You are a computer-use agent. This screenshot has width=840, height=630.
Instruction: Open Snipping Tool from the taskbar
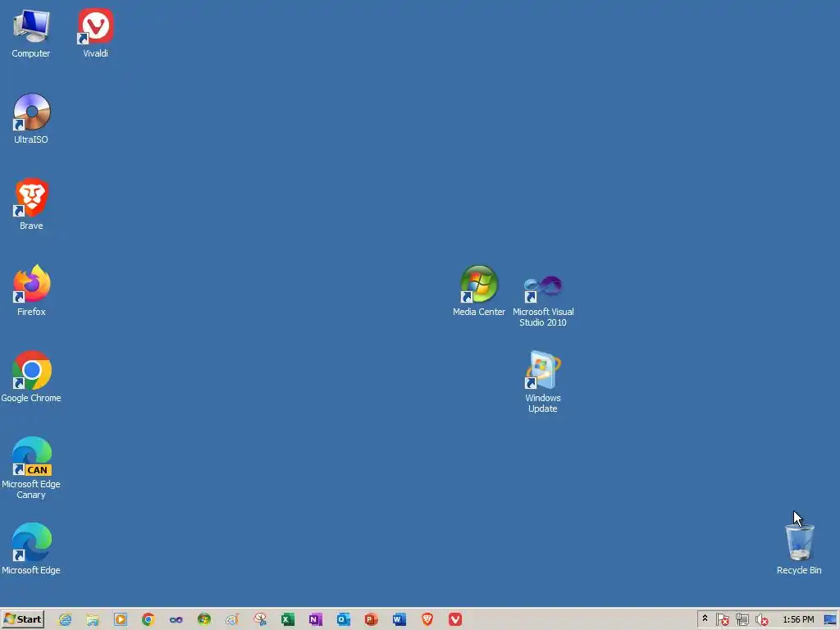coord(260,620)
